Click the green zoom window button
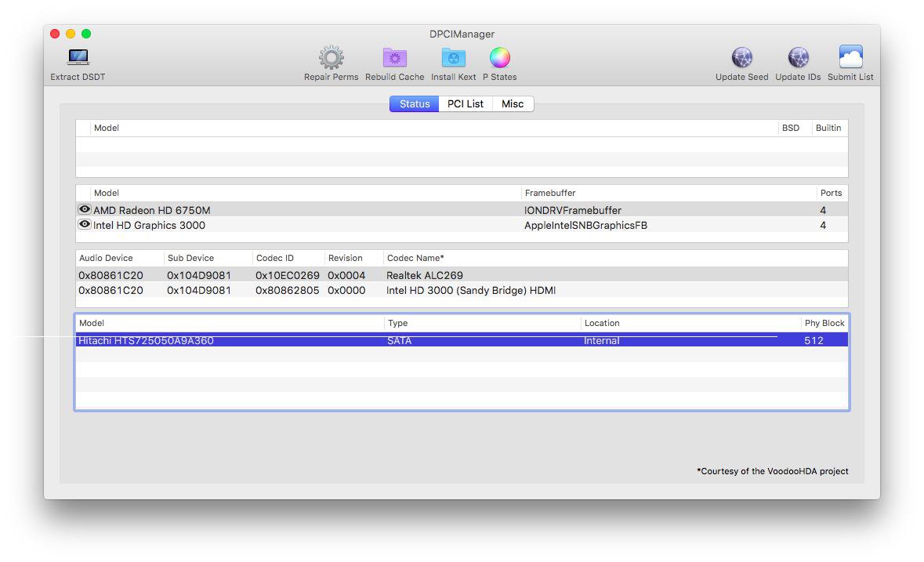Viewport: 924px width, 562px height. point(86,34)
